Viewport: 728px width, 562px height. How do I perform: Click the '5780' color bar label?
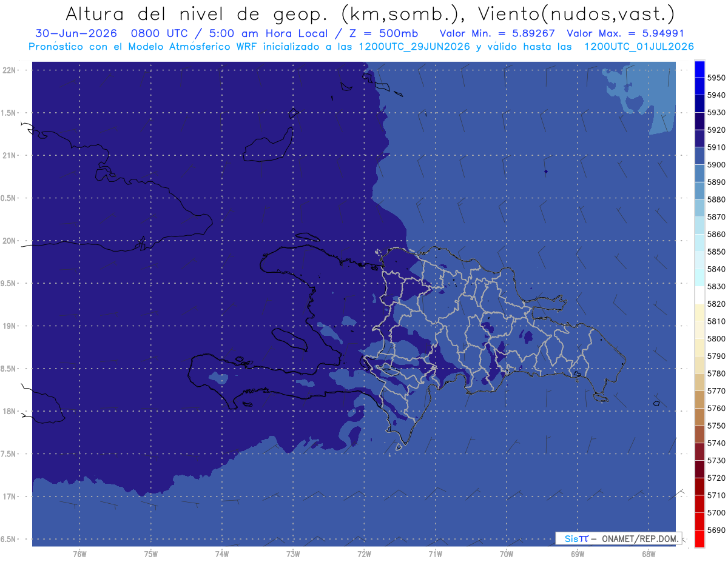click(x=716, y=373)
